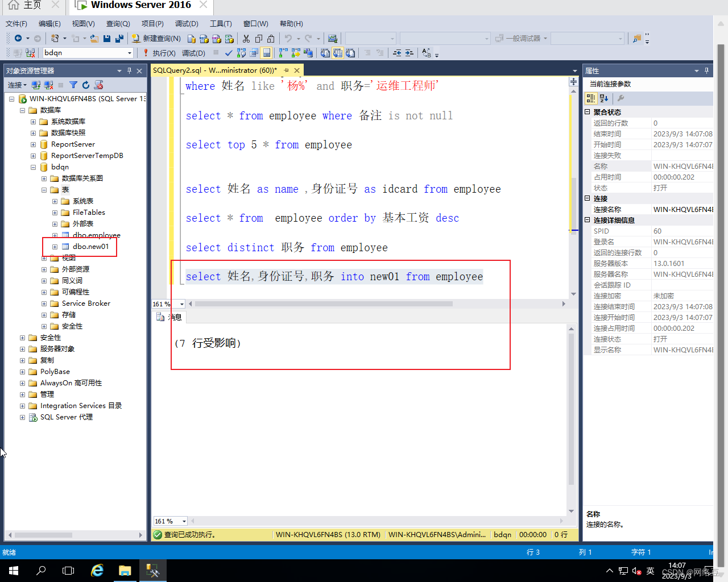728x582 pixels.
Task: Click the Save All icon
Action: (119, 38)
